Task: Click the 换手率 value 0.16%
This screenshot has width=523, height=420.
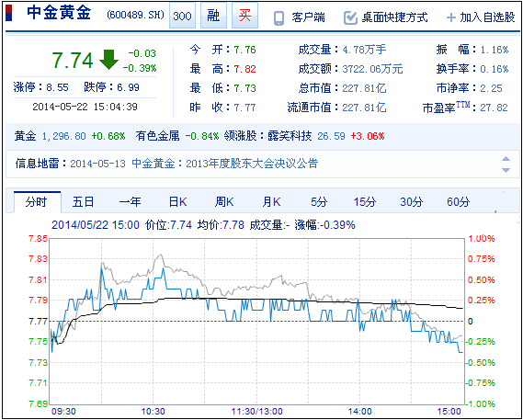Action: coord(495,70)
